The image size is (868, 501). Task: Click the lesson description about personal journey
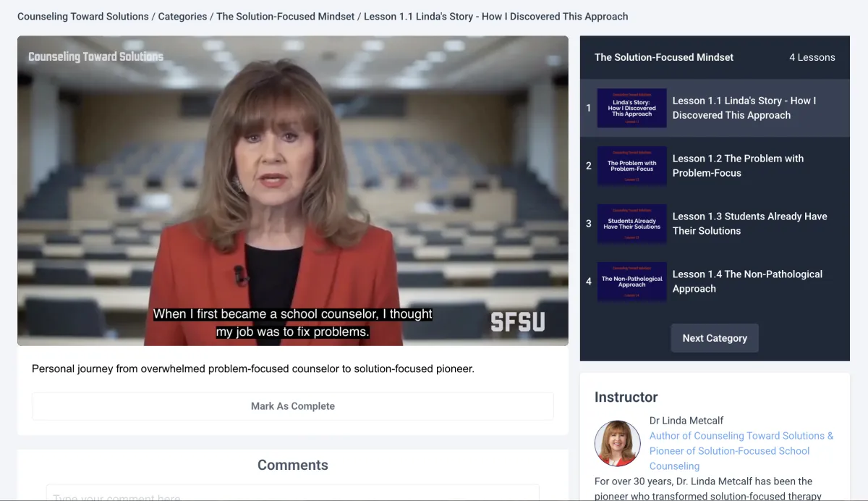tap(253, 369)
